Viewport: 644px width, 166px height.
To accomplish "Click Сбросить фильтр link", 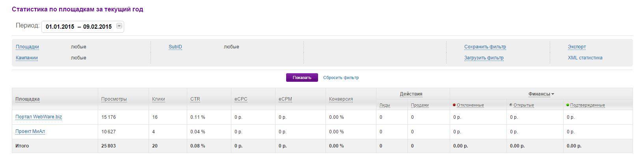I will coord(341,77).
